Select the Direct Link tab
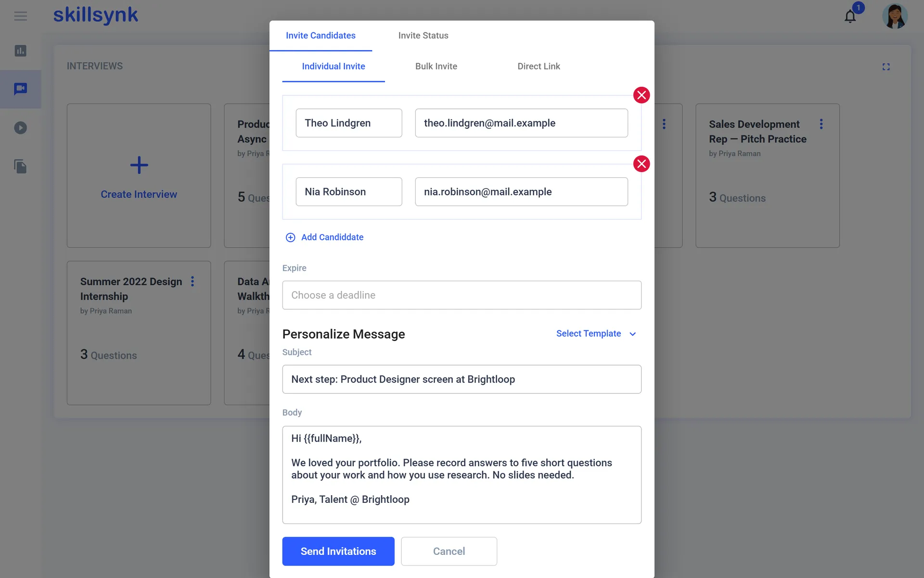 539,66
